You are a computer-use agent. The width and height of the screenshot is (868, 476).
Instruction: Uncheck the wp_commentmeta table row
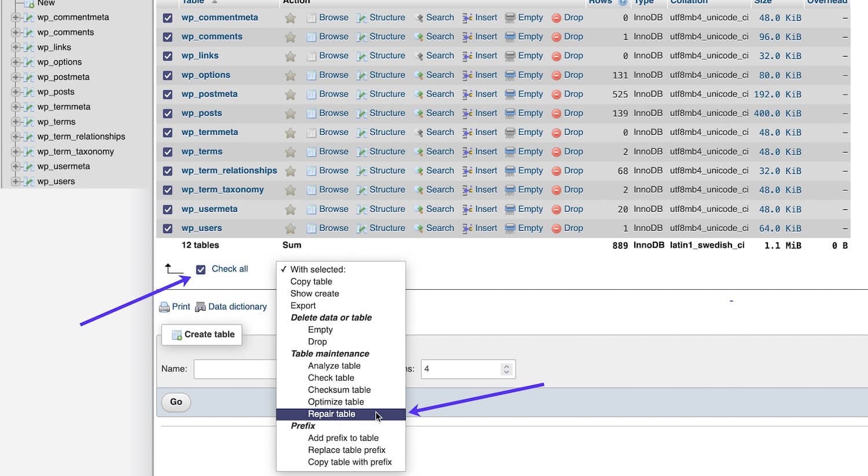click(x=167, y=17)
